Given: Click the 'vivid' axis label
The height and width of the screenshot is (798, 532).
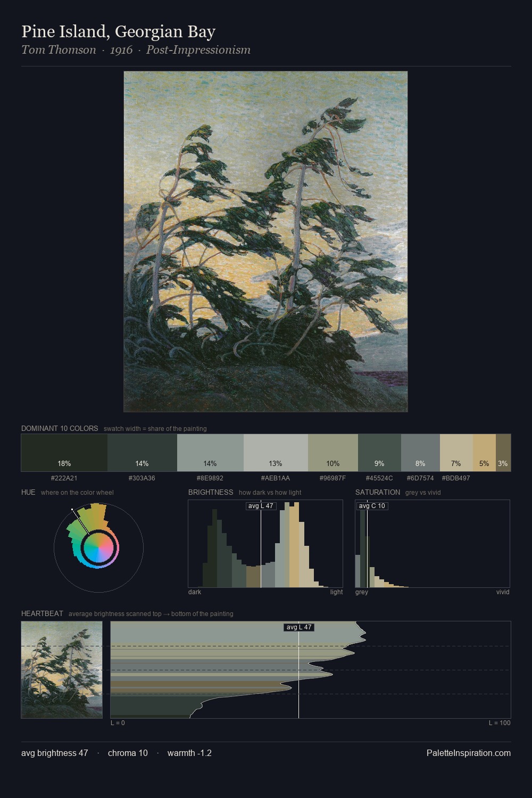Looking at the screenshot, I should pos(503,592).
